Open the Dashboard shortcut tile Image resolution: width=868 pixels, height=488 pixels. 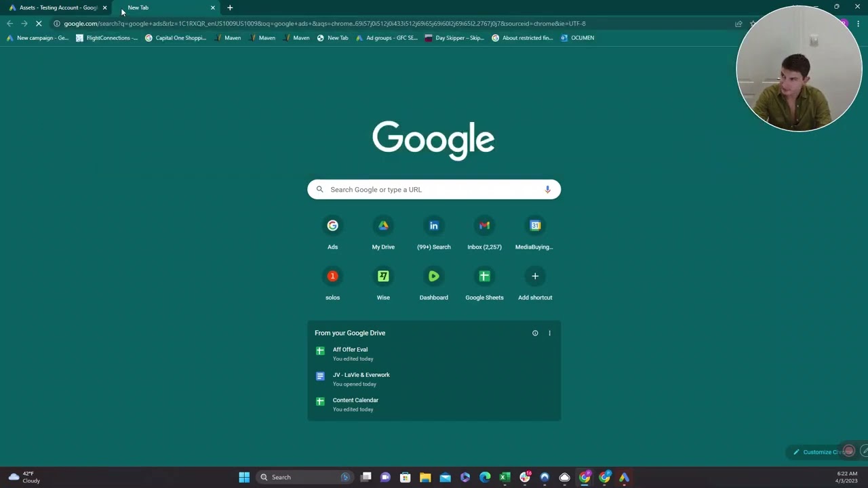click(434, 283)
